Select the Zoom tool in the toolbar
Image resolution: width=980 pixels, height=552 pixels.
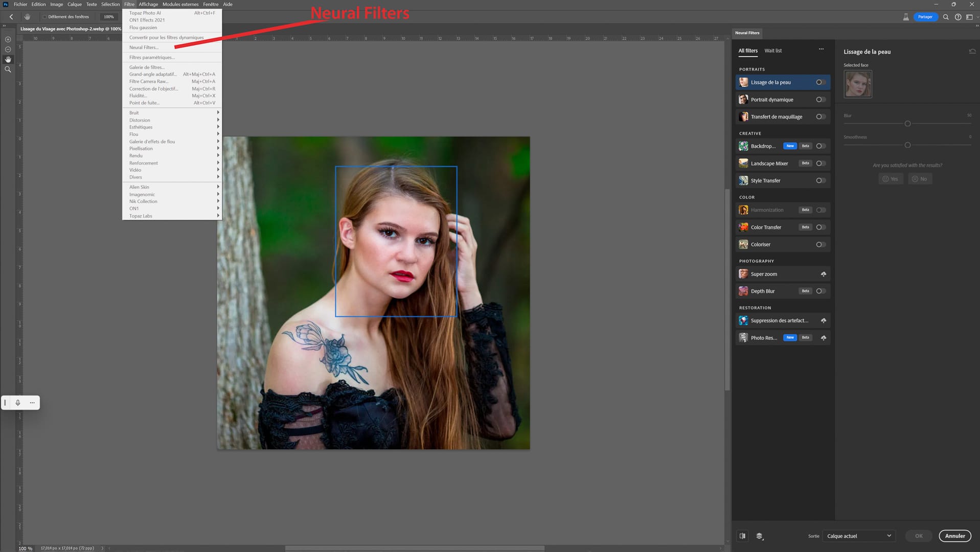coord(8,70)
